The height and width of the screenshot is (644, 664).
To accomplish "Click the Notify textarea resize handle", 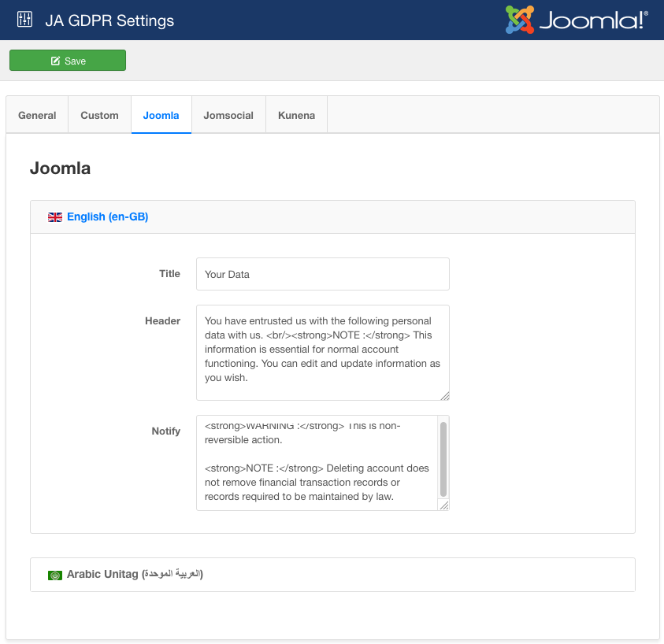I will tap(444, 505).
